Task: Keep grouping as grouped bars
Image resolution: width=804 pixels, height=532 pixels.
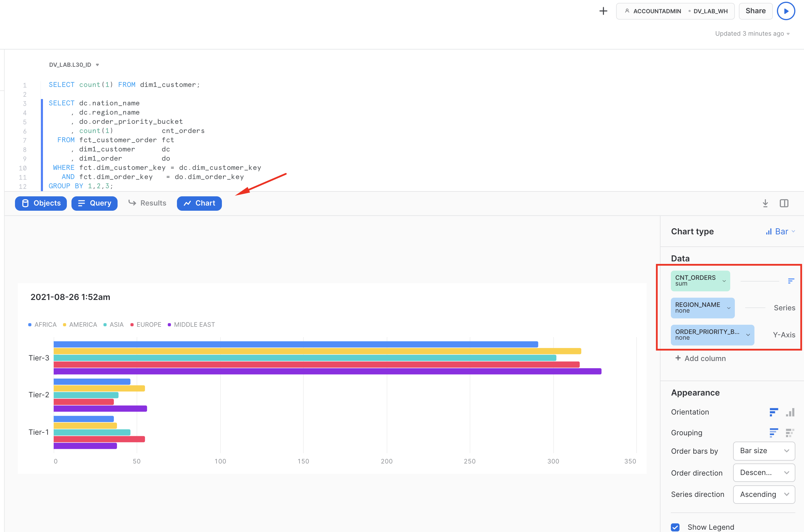Action: 774,433
